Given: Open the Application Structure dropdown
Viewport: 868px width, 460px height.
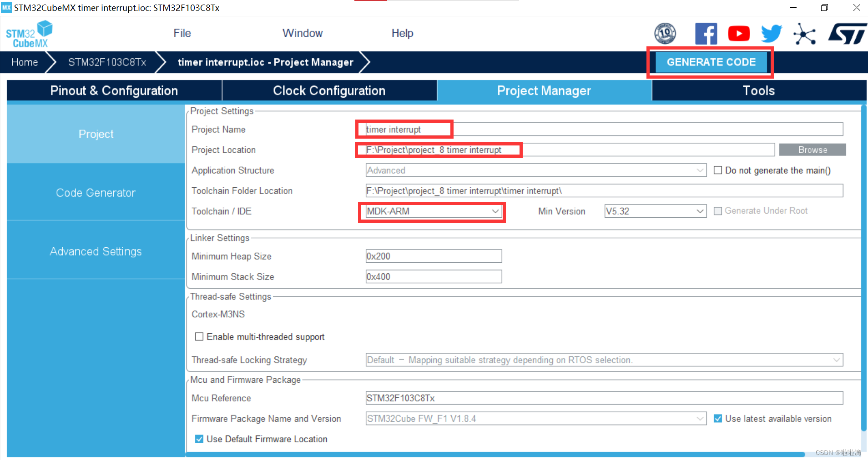Looking at the screenshot, I should [536, 170].
